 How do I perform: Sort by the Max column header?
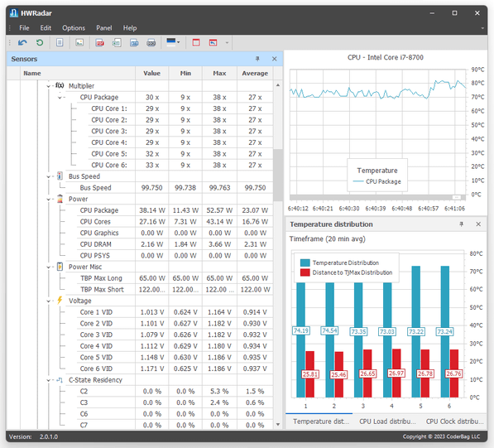tap(219, 73)
